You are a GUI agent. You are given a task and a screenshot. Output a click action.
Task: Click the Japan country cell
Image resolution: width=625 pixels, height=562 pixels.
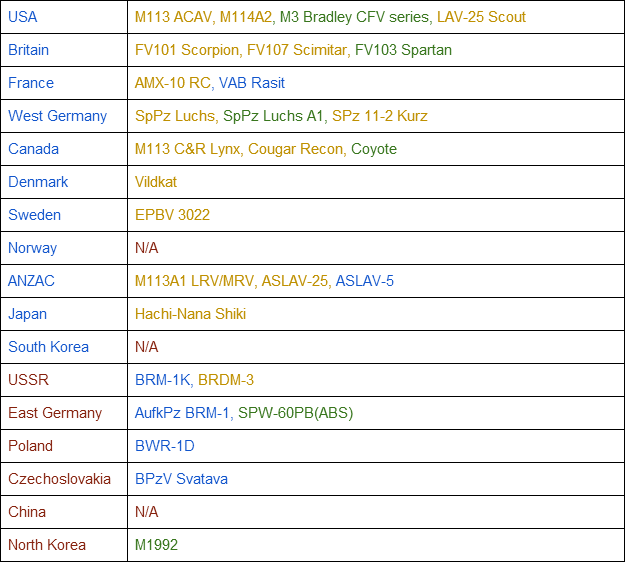click(x=64, y=314)
